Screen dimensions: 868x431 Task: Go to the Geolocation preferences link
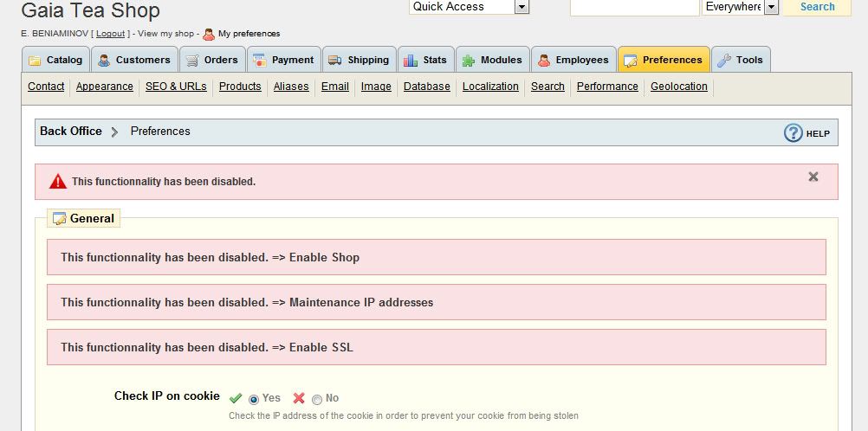[x=678, y=87]
